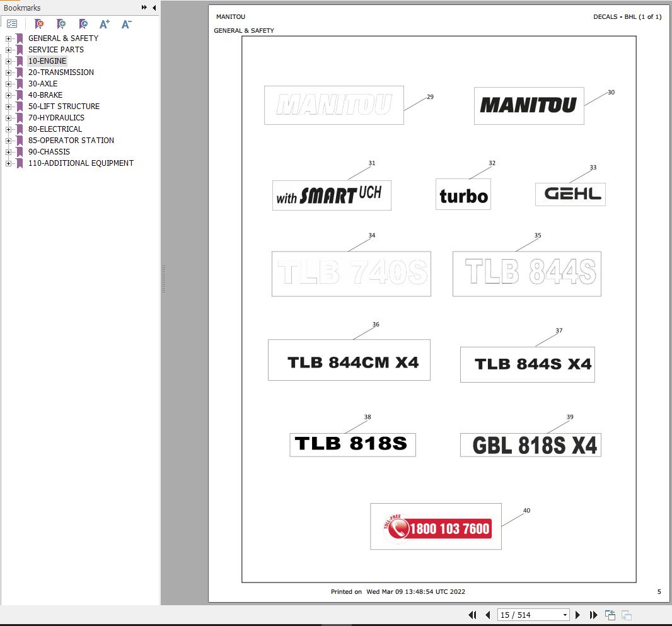Click the toll-free 1800 103 7600 decal
The image size is (672, 626).
click(436, 526)
